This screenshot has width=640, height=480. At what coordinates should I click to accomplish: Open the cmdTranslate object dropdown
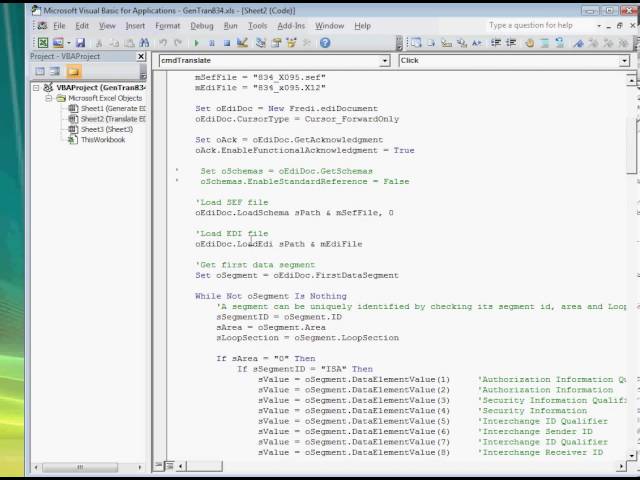tap(384, 61)
